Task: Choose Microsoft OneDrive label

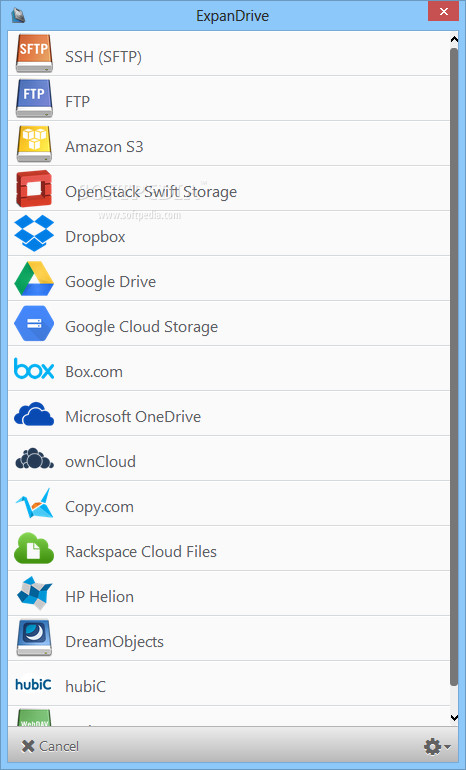Action: click(x=133, y=417)
